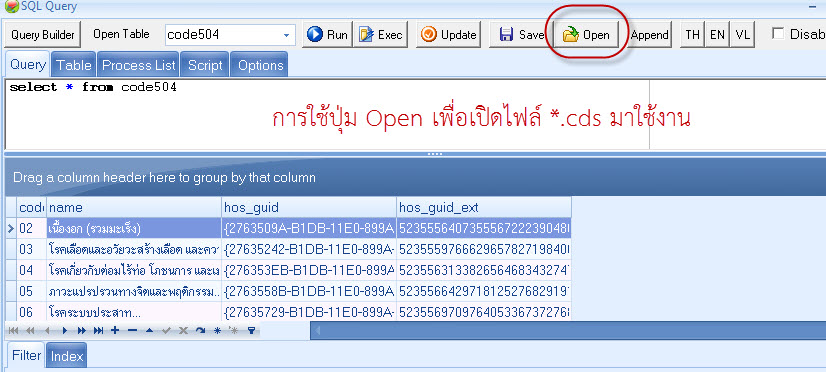Viewport: 826px width, 372px height.
Task: Open the Query Builder
Action: [x=43, y=35]
